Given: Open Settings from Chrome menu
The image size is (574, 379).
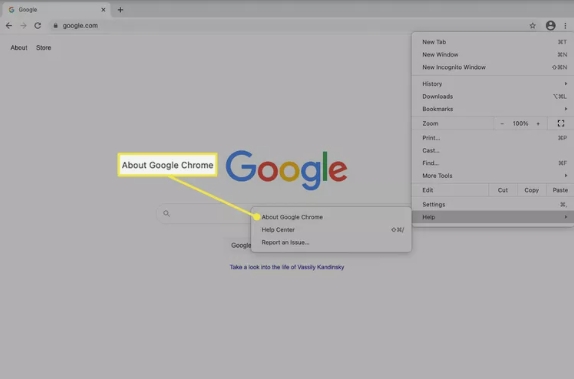Looking at the screenshot, I should pos(493,204).
